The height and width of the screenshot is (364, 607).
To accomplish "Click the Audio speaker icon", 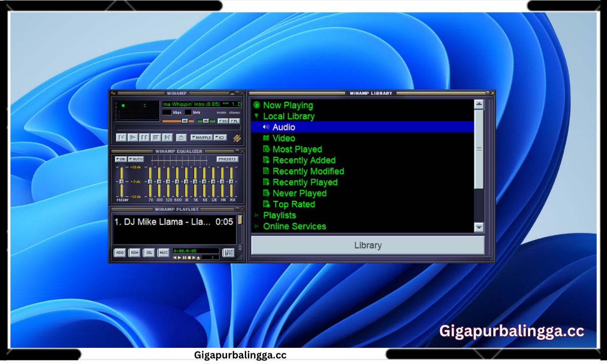I will click(266, 127).
